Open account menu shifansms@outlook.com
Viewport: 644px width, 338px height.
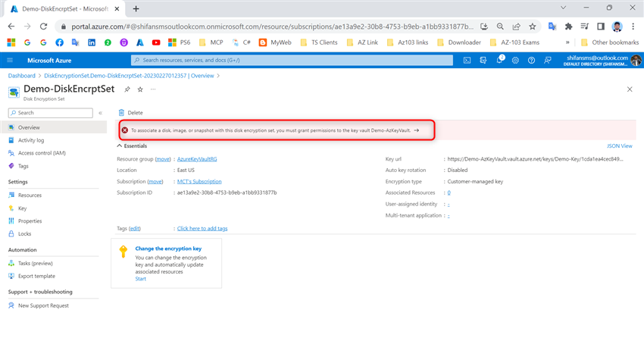pos(602,61)
